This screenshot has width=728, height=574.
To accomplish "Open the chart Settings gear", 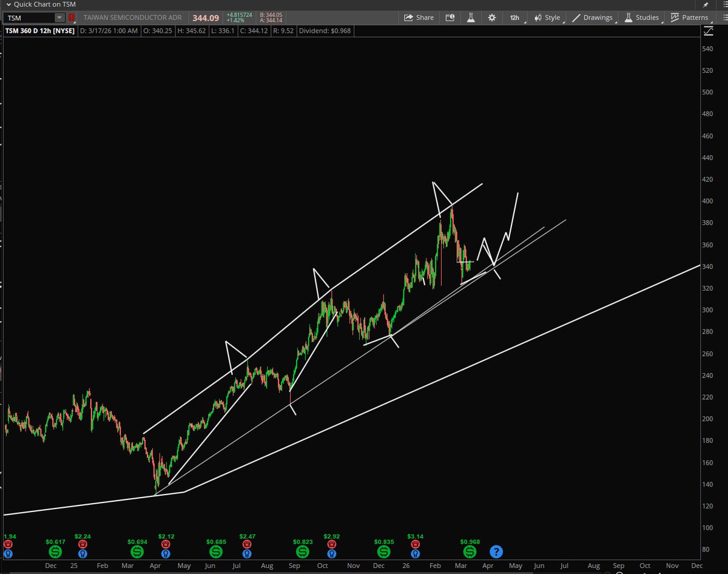I will click(x=491, y=18).
